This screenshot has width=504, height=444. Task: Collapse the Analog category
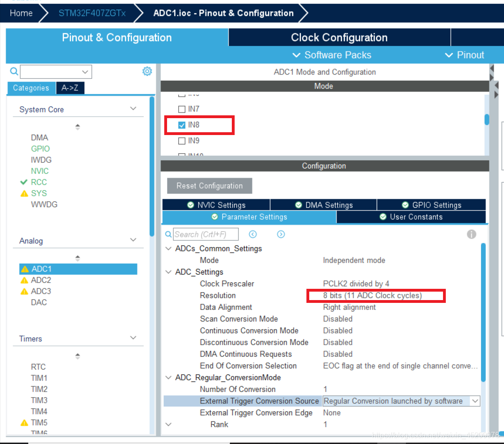[x=133, y=240]
